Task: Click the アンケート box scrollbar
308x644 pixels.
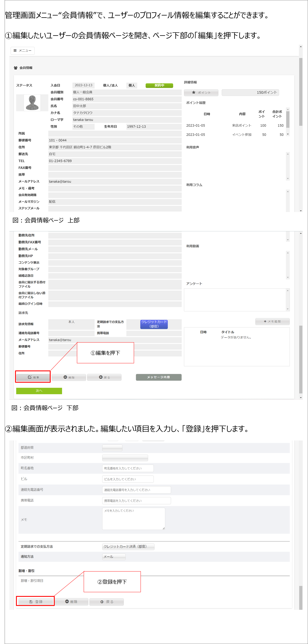Action: (x=288, y=300)
